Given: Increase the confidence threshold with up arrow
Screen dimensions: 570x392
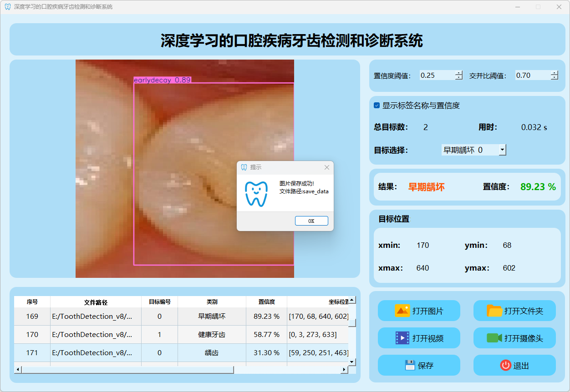Looking at the screenshot, I should [x=458, y=73].
